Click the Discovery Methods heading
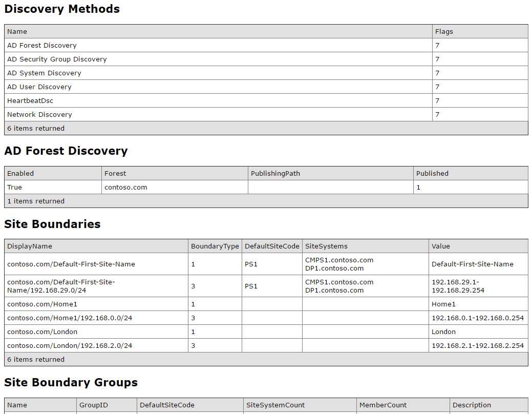This screenshot has width=532, height=414. 62,9
